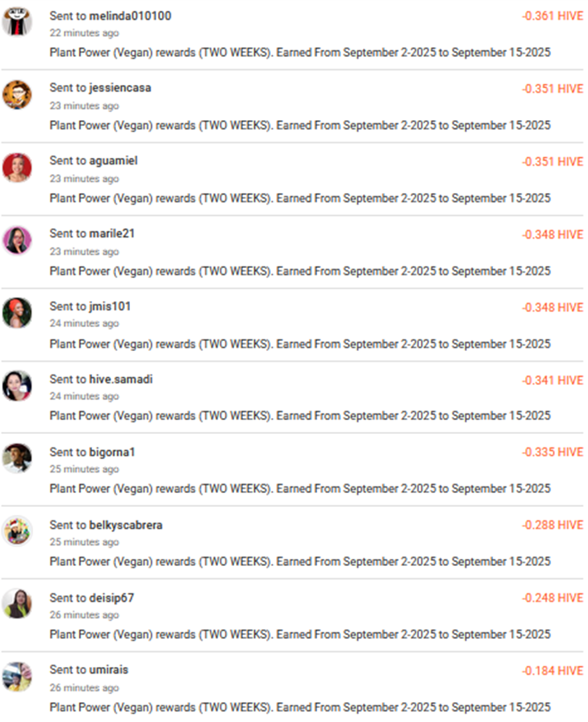Visit the aguamiel account link
Image resolution: width=588 pixels, height=722 pixels.
click(x=113, y=161)
